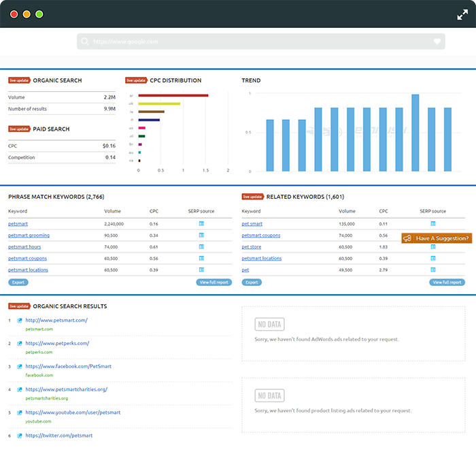Open SERP source icon for petsmart grooming
The image size is (476, 456).
coord(201,235)
